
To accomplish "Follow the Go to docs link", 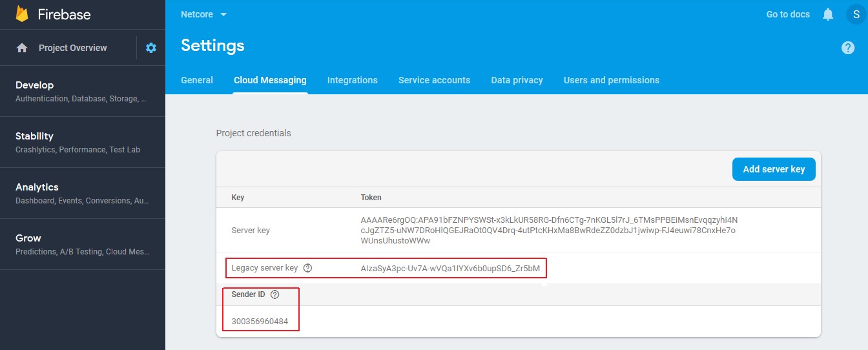I will pyautogui.click(x=788, y=14).
